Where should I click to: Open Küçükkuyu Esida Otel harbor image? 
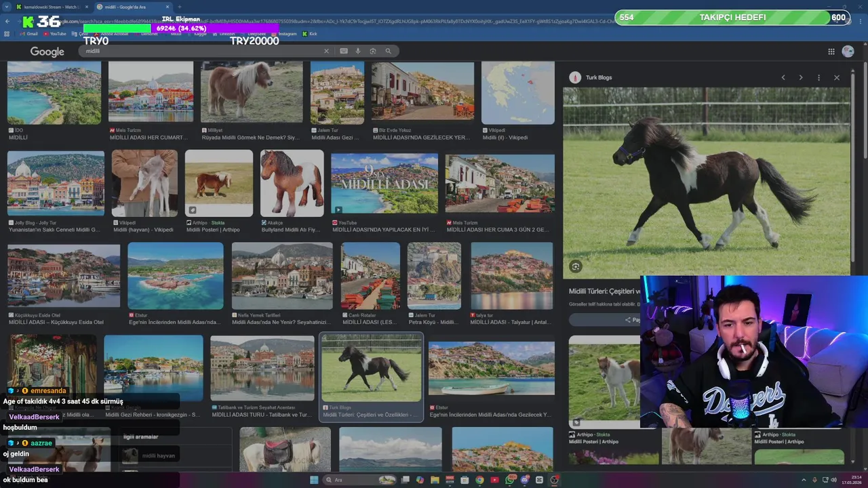point(64,276)
